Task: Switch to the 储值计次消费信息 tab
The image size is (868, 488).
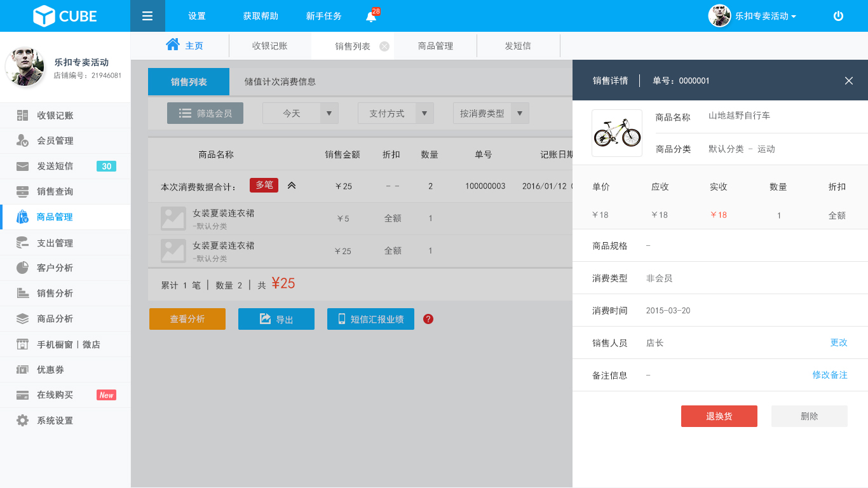Action: tap(280, 82)
